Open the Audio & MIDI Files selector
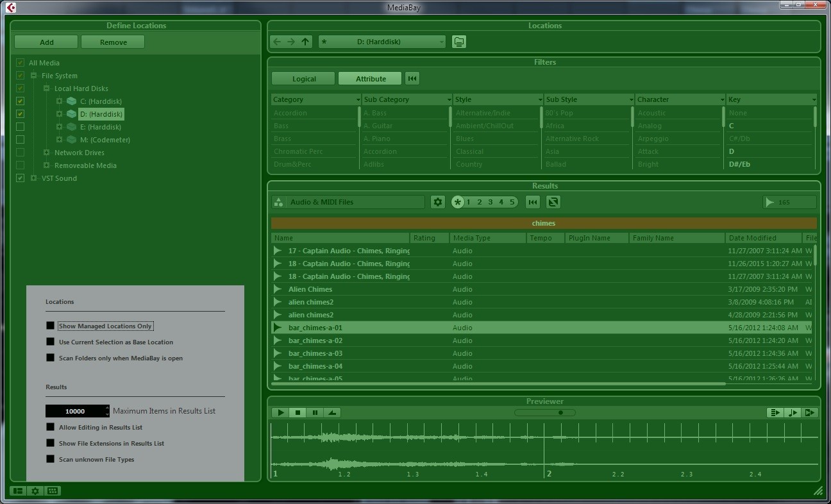Viewport: 831px width, 504px height. [x=348, y=202]
